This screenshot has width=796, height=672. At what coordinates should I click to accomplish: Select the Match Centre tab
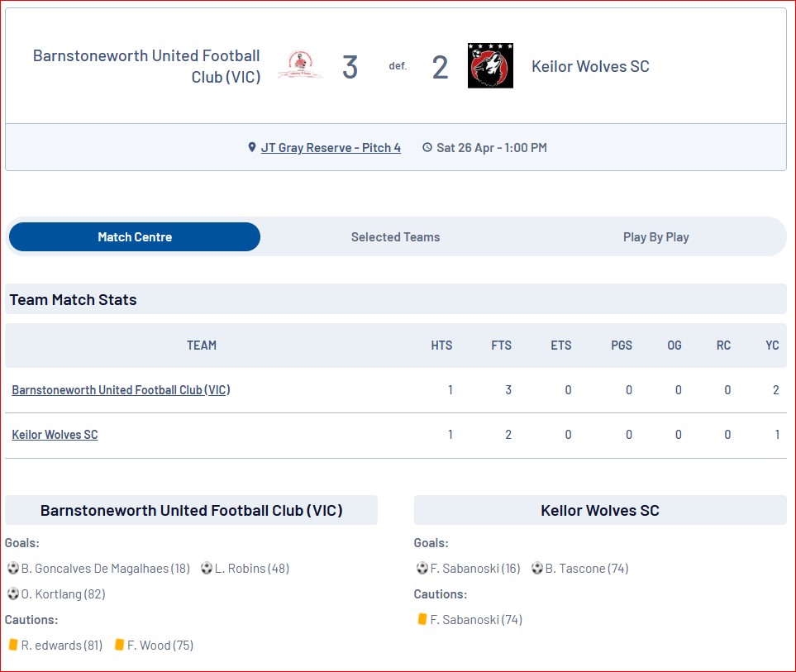click(x=135, y=236)
